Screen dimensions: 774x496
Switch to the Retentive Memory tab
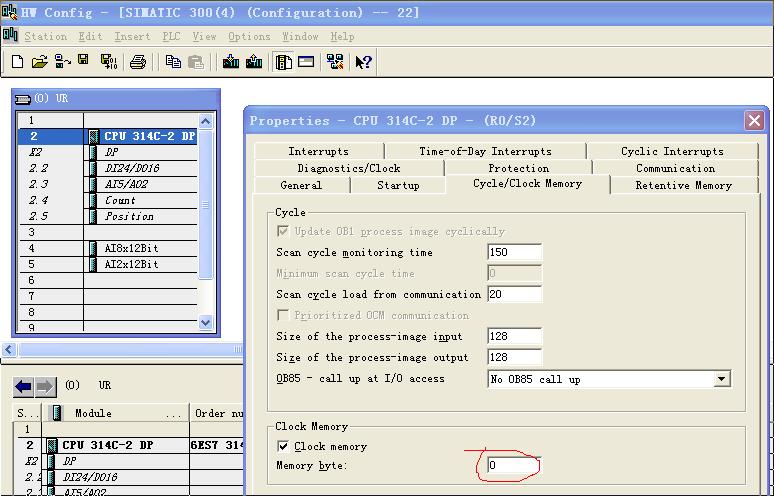(684, 185)
